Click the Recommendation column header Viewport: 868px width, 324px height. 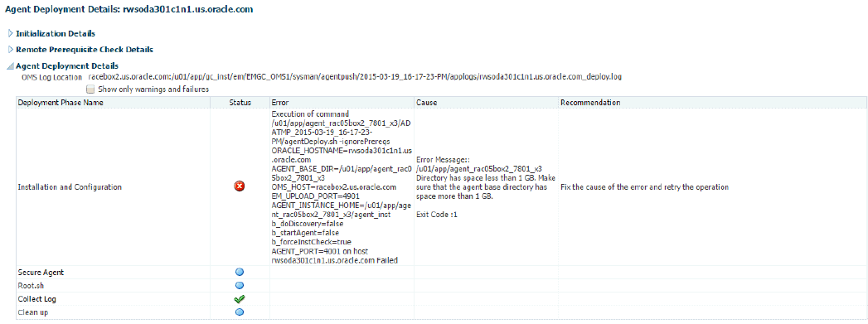pos(712,103)
